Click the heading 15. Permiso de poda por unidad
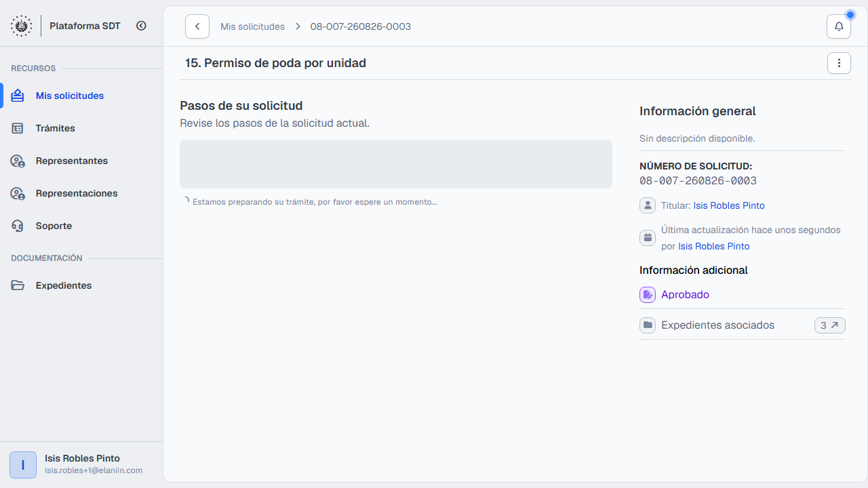Screen dimensions: 868x488 point(275,63)
